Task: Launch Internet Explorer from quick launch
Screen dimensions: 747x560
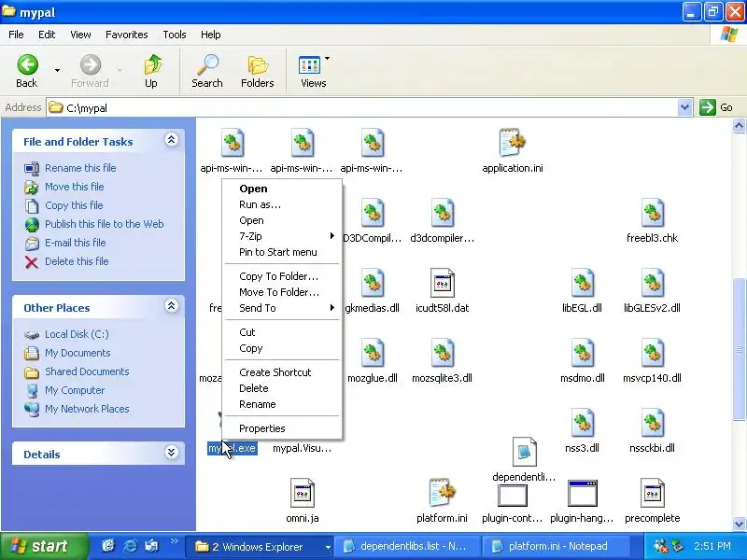Action: point(130,546)
